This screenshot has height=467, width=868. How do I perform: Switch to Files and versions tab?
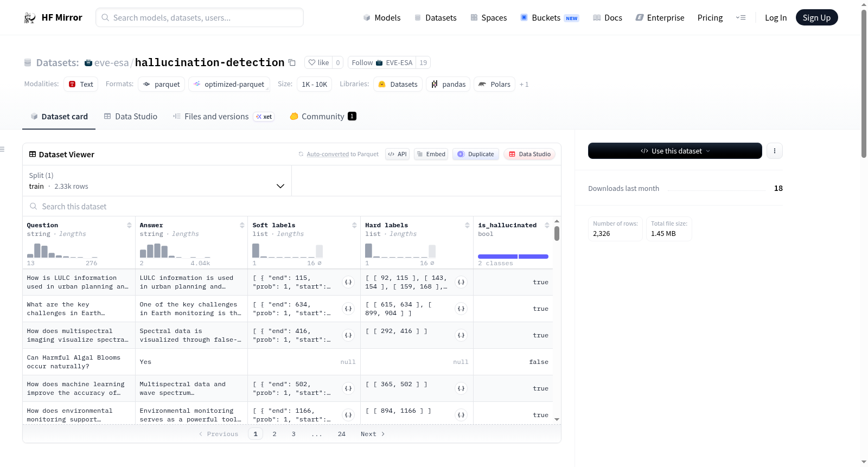coord(223,116)
